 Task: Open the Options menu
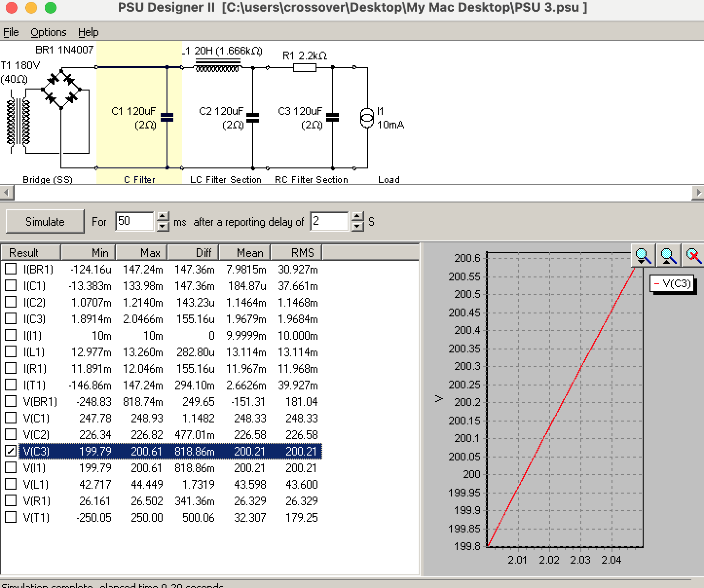click(x=48, y=32)
